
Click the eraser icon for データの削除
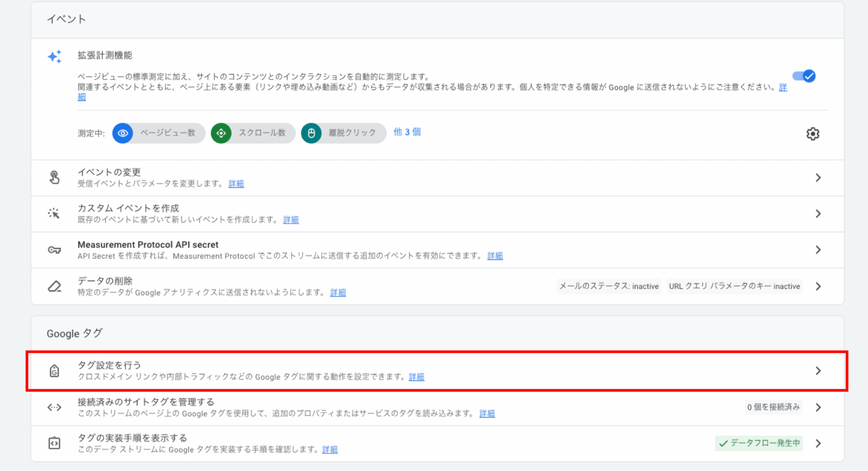(x=54, y=286)
